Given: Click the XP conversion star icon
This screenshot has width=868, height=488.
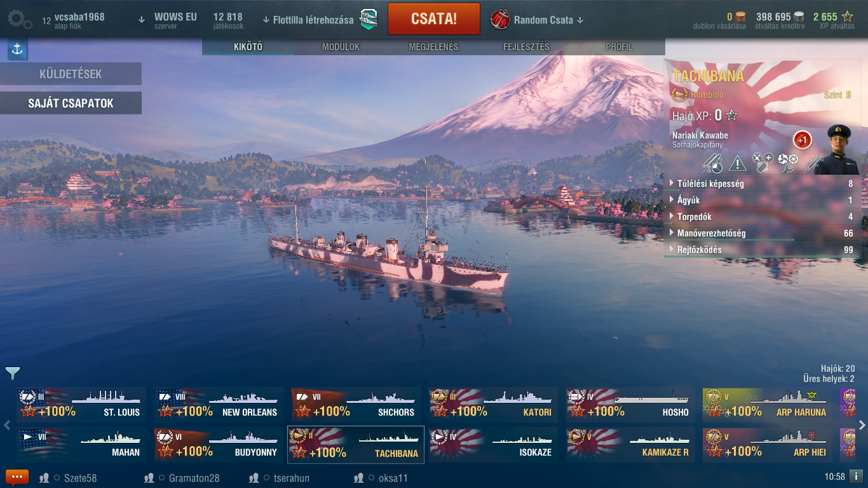Looking at the screenshot, I should click(x=847, y=17).
